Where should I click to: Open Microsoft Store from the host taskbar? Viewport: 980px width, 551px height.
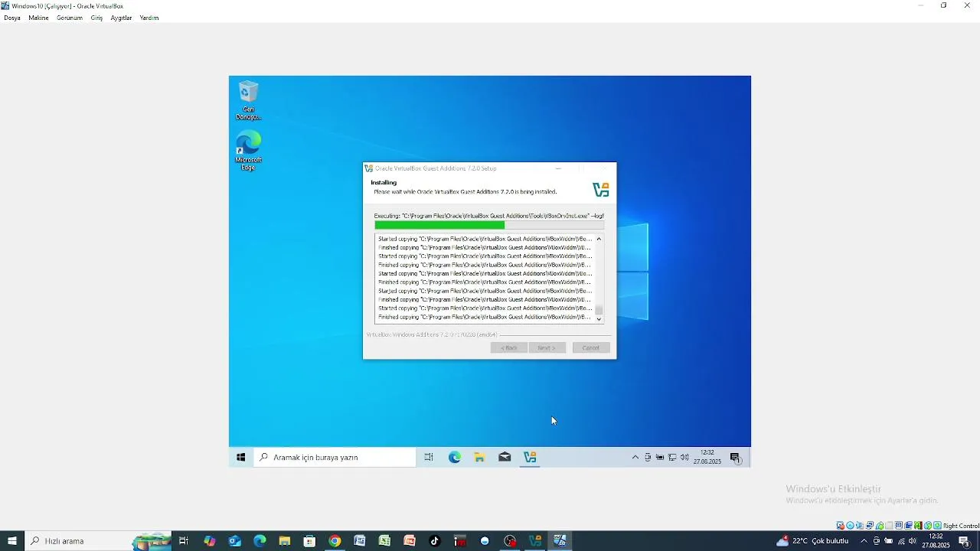[309, 541]
